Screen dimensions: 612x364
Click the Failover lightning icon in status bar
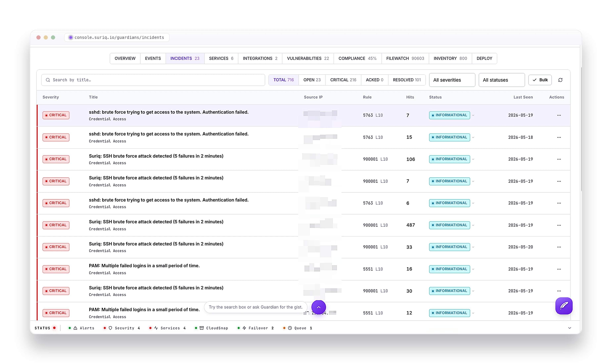pos(244,328)
